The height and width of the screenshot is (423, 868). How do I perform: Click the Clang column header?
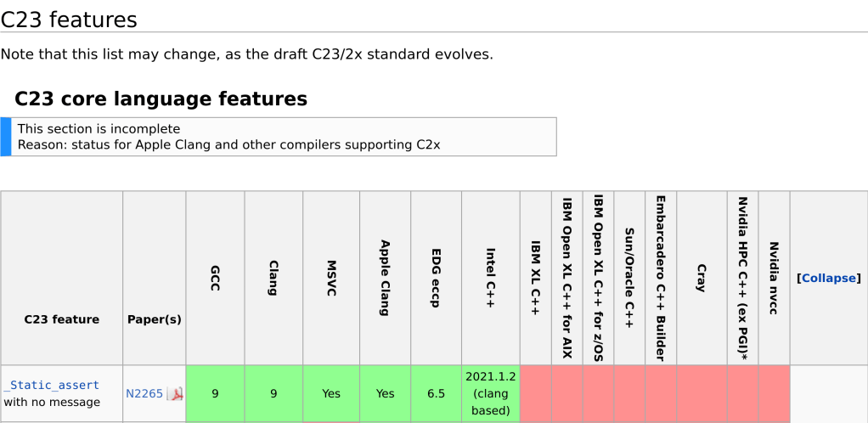pyautogui.click(x=273, y=278)
